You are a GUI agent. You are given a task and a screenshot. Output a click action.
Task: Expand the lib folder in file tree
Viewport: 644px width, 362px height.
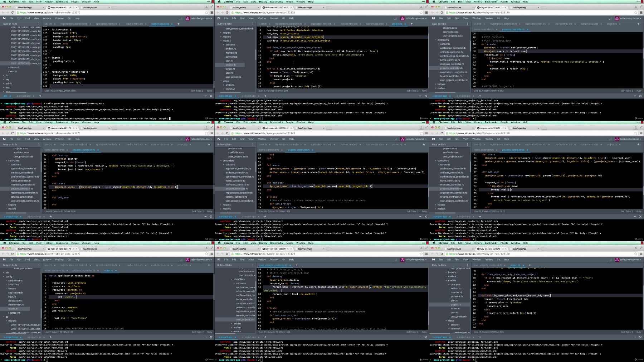4,76
